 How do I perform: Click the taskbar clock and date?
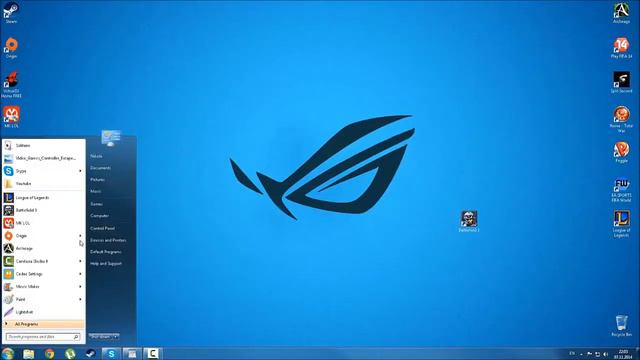click(x=623, y=354)
